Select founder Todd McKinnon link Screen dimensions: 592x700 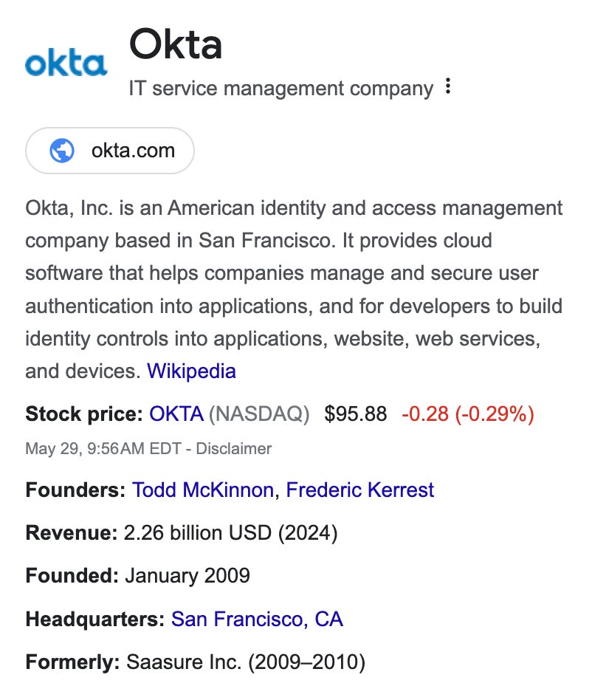(202, 490)
